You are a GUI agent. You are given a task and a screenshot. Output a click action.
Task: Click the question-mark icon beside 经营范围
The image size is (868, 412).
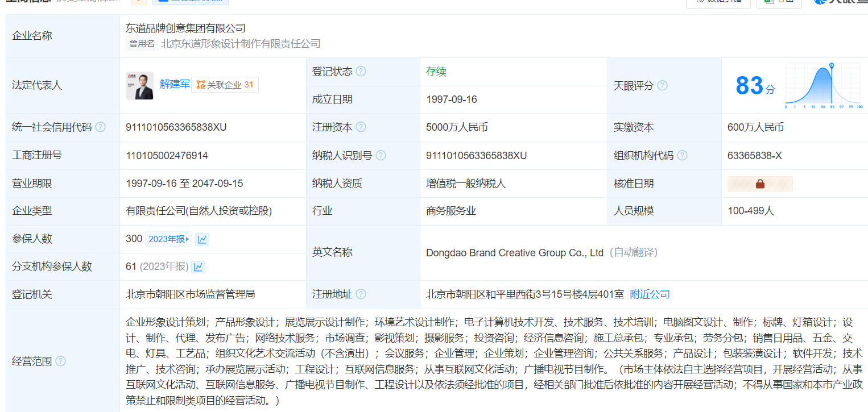(60, 361)
